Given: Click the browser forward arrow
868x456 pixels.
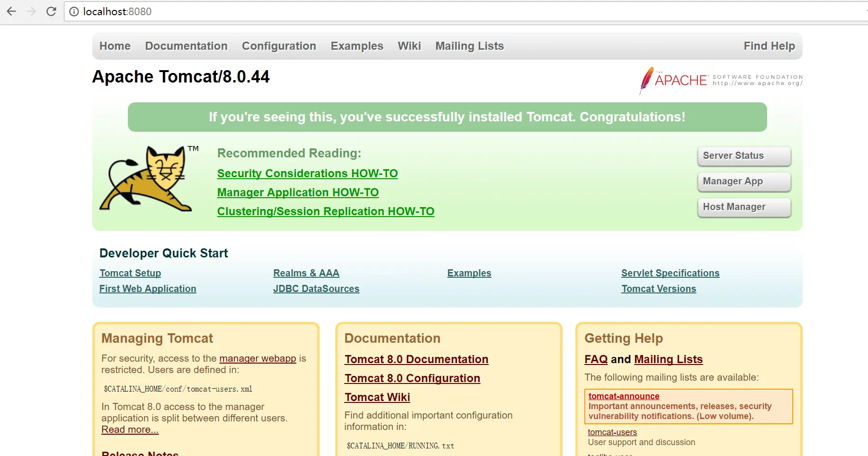Looking at the screenshot, I should [31, 11].
